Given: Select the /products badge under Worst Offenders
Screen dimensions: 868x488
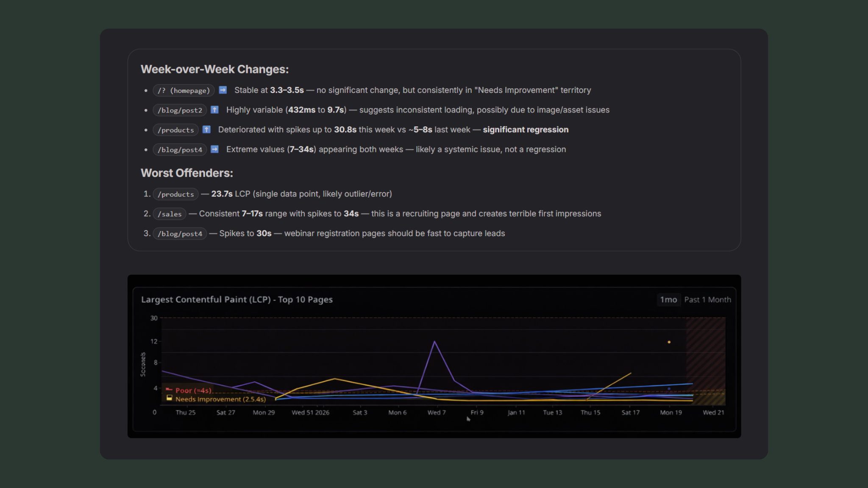Looking at the screenshot, I should tap(175, 194).
